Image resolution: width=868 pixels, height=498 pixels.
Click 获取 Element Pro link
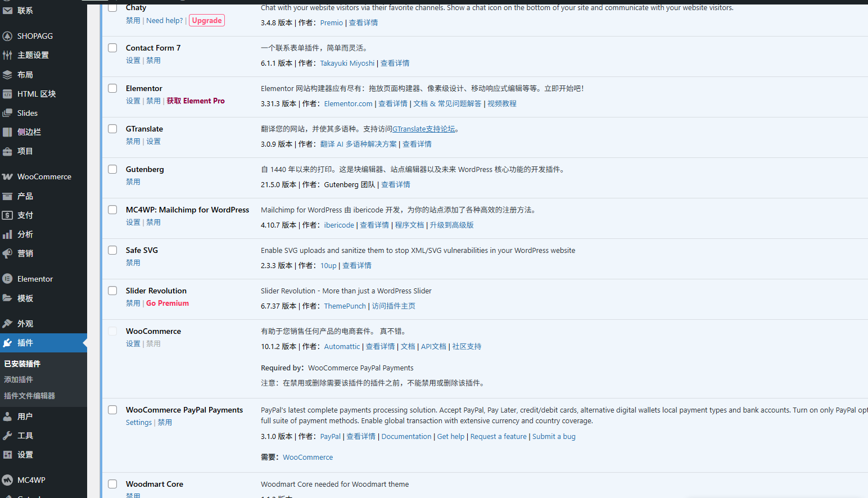[196, 101]
